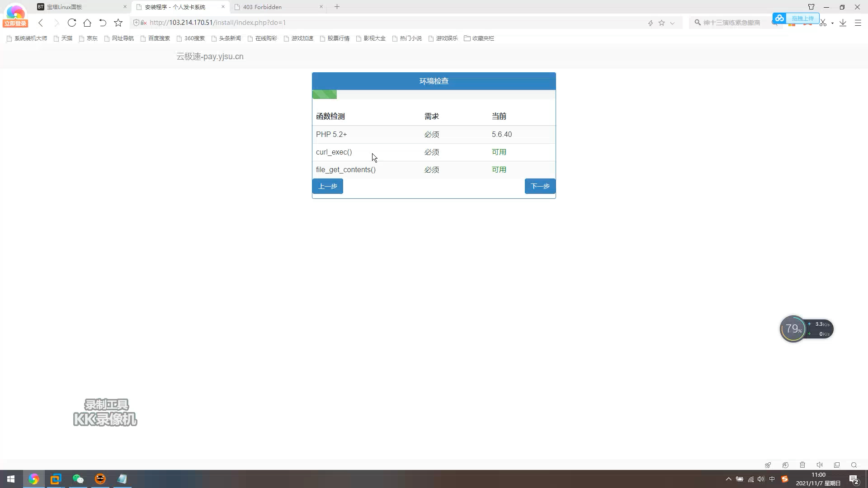Bookmark page with toolbar star icon

coord(118,23)
